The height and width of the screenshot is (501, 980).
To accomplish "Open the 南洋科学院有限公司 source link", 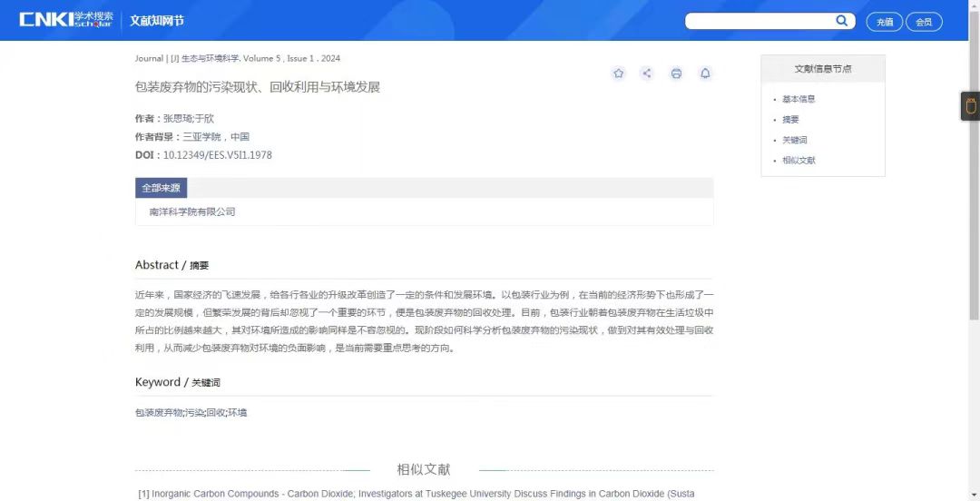I will pos(192,211).
